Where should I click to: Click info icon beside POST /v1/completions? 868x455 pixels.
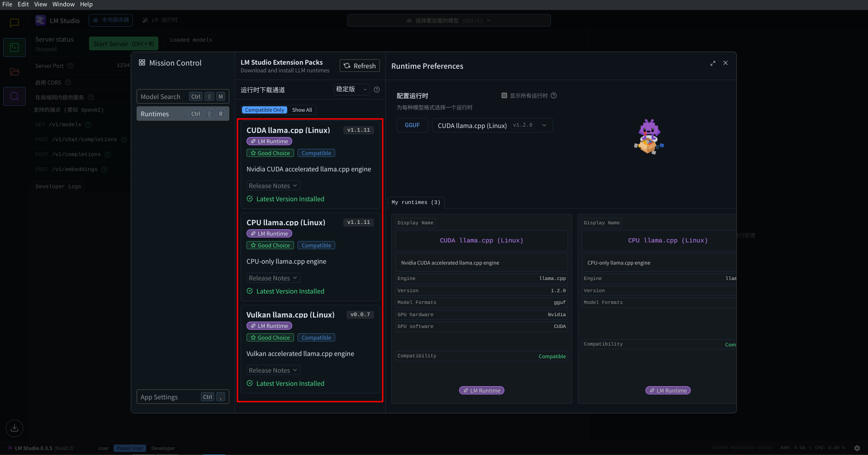pyautogui.click(x=108, y=154)
